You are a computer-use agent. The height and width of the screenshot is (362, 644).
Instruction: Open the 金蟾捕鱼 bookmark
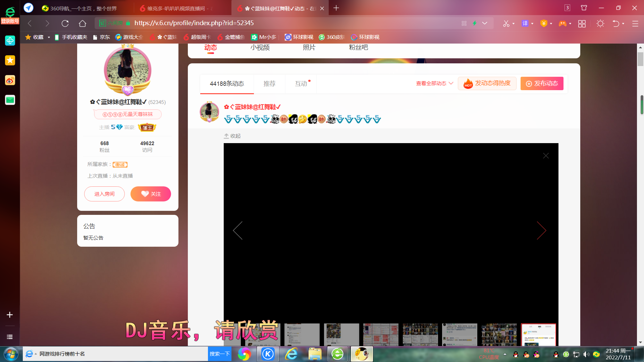(x=231, y=37)
